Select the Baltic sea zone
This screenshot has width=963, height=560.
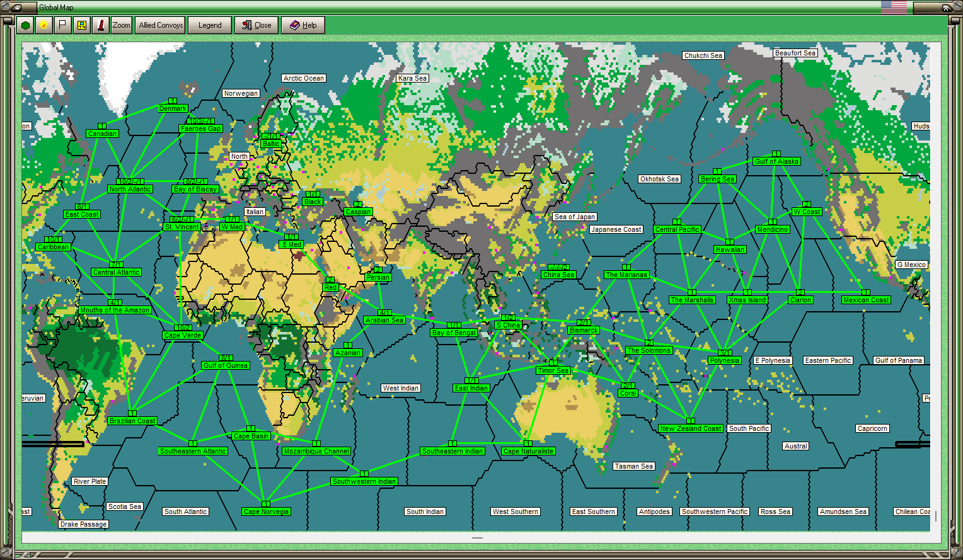[x=271, y=144]
